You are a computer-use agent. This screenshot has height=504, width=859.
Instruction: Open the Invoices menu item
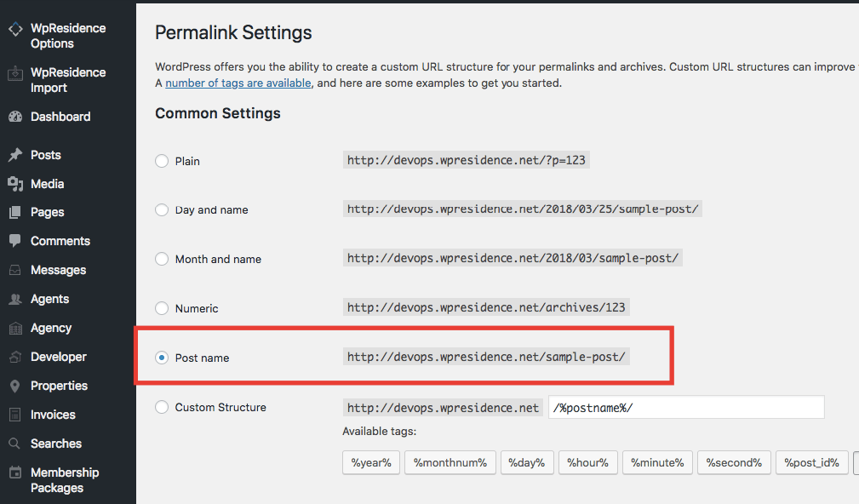(51, 415)
